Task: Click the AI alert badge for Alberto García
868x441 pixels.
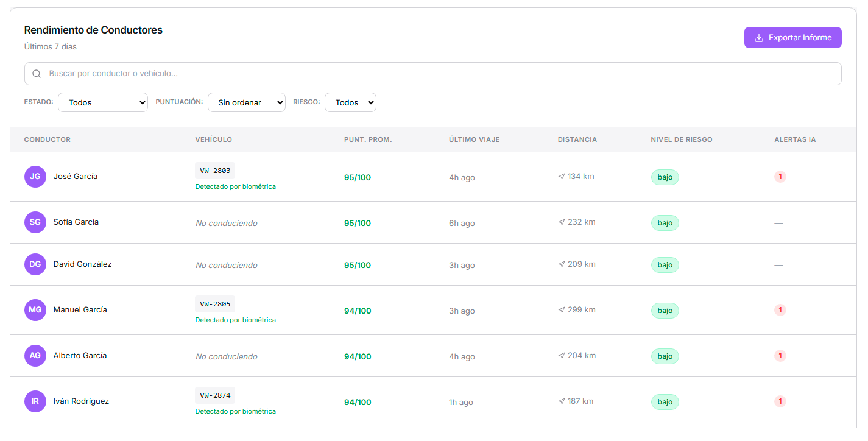Action: pos(780,356)
